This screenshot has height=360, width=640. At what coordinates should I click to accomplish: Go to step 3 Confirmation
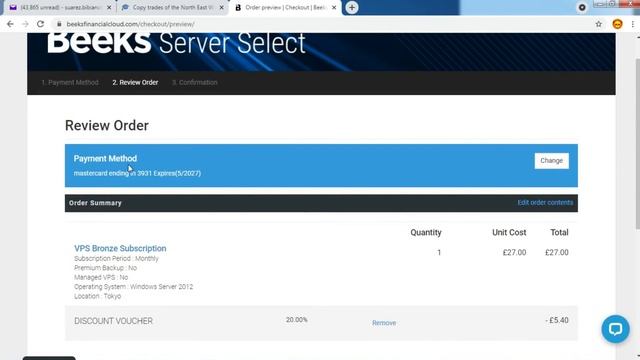(x=195, y=82)
